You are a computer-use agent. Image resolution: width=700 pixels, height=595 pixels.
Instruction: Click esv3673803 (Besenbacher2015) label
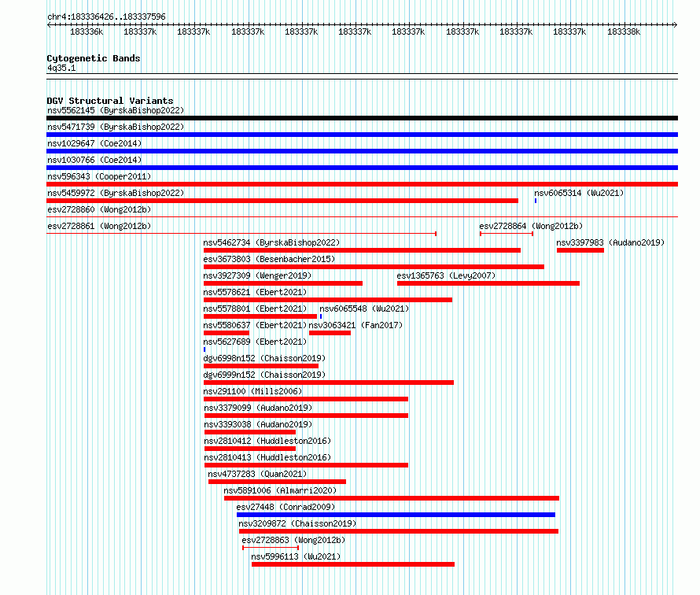tap(269, 259)
